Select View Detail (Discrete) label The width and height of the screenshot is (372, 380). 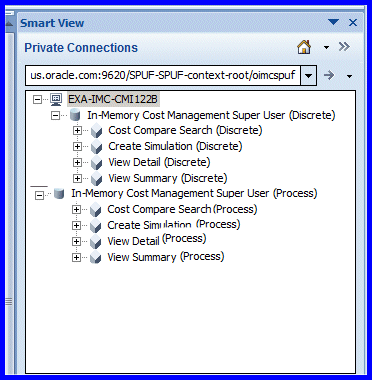click(x=159, y=162)
